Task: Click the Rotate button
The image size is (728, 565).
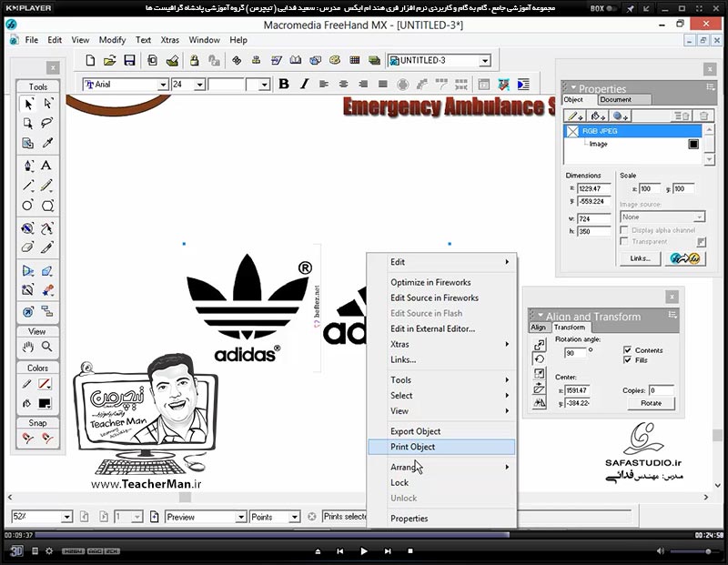Action: pos(651,403)
